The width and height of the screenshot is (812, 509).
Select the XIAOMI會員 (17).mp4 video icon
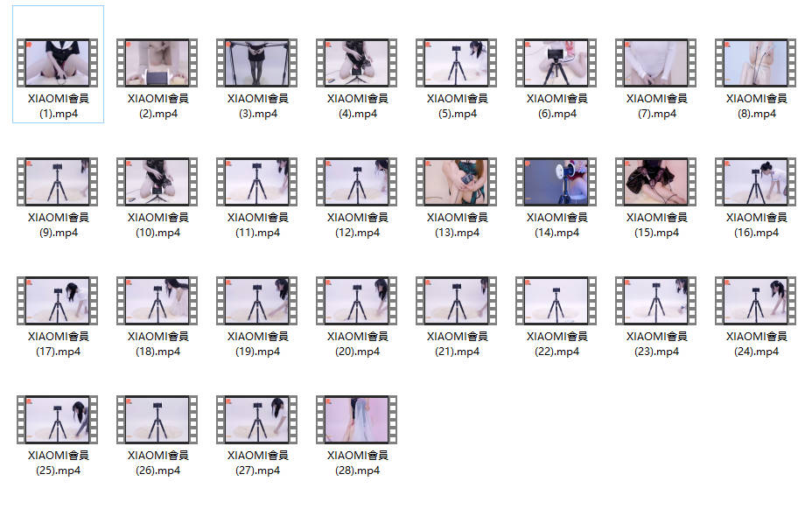point(58,301)
